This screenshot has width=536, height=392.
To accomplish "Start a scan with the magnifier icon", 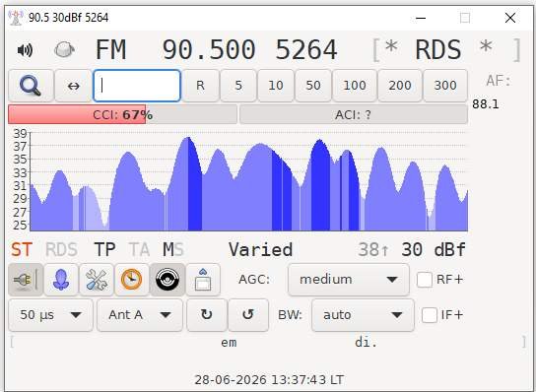I will pyautogui.click(x=31, y=86).
